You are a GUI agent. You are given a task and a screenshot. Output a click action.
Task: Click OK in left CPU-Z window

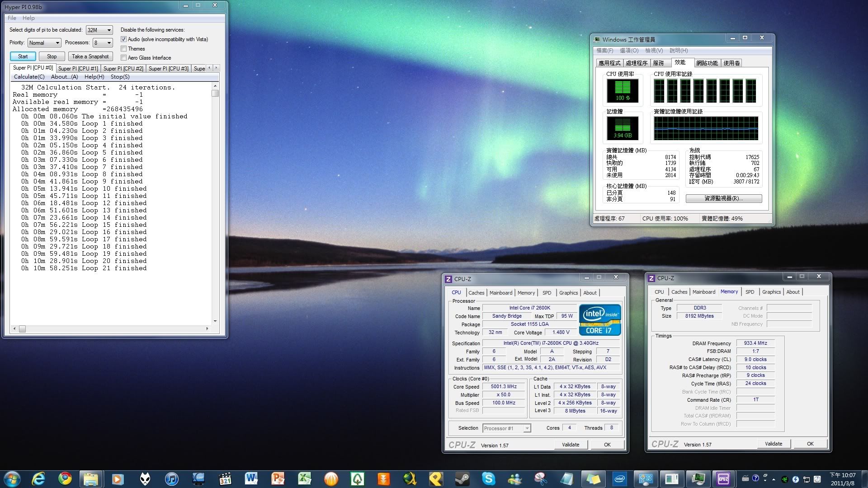tap(607, 445)
